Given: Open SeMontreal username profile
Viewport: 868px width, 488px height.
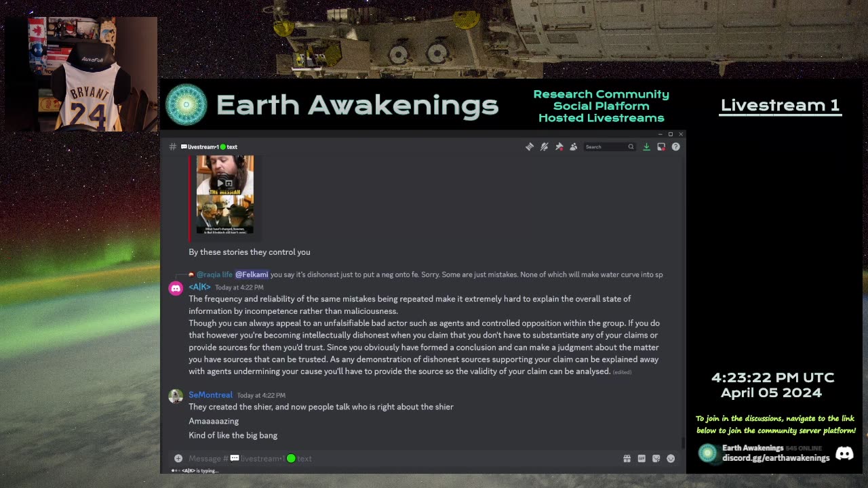Looking at the screenshot, I should [x=210, y=394].
